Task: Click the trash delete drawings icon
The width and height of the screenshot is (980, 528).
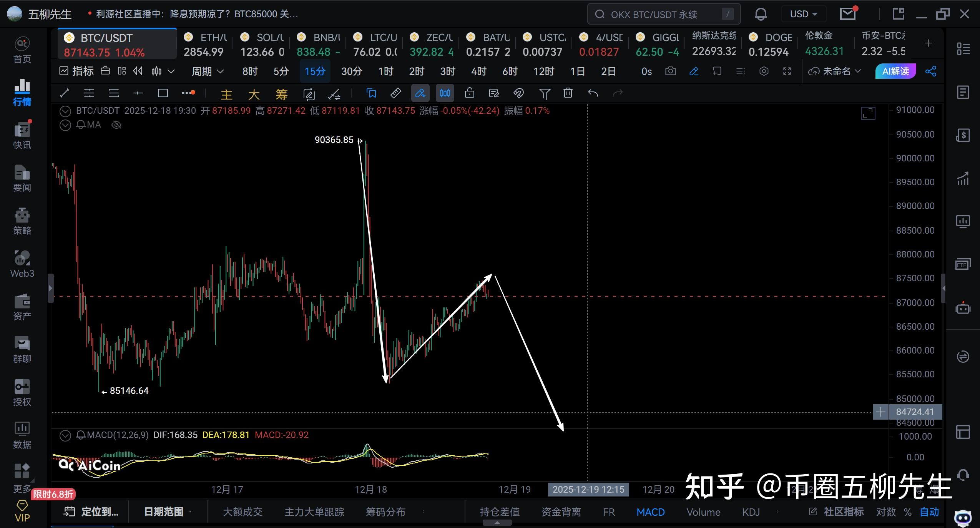Action: (568, 93)
